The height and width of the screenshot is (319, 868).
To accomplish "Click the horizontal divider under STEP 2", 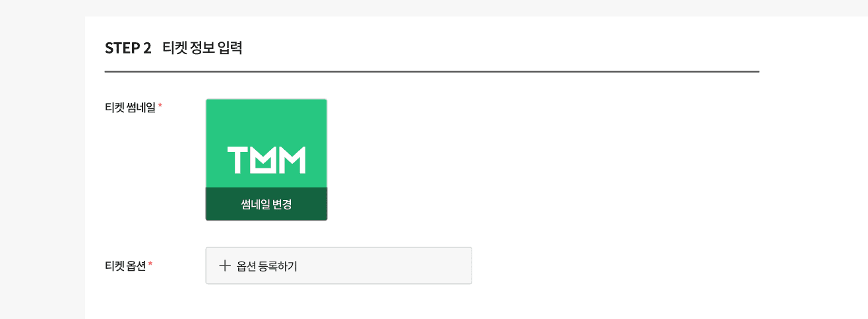I will point(432,71).
